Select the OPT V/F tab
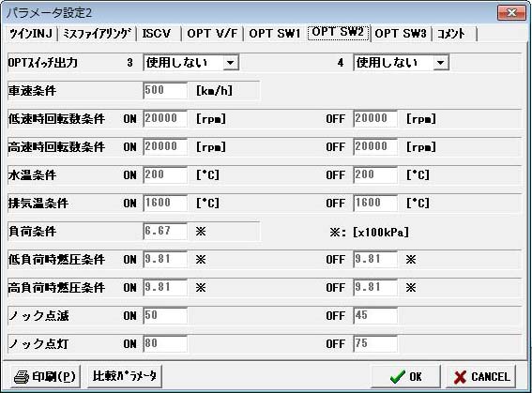 pos(212,34)
